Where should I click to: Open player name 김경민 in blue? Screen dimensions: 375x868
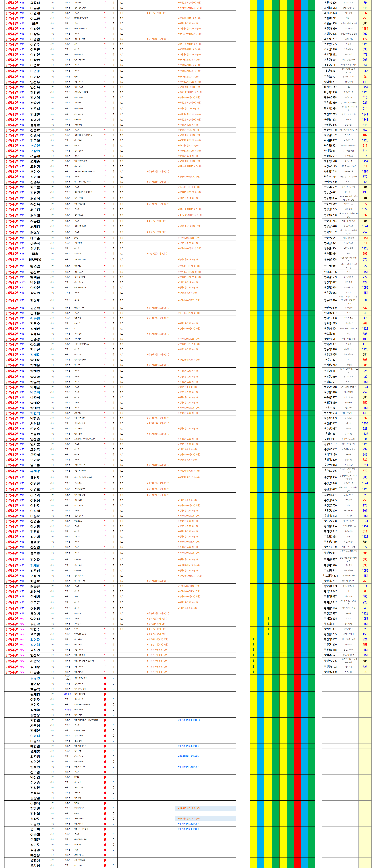(x=35, y=678)
